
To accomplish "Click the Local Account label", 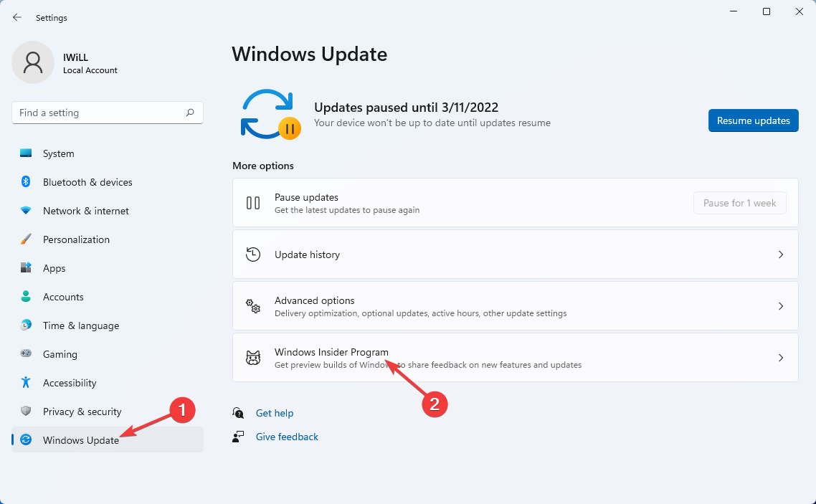I will click(x=90, y=70).
